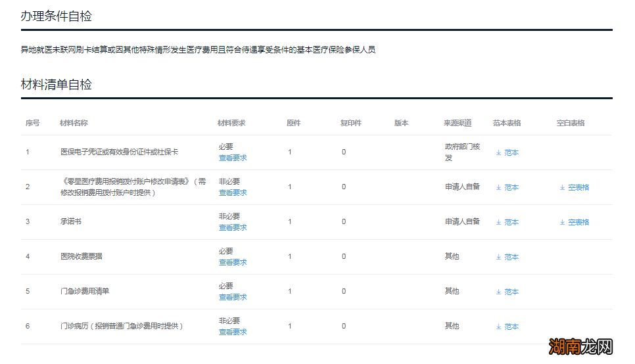Download 范本 for 医保电子凭证 row

(507, 152)
